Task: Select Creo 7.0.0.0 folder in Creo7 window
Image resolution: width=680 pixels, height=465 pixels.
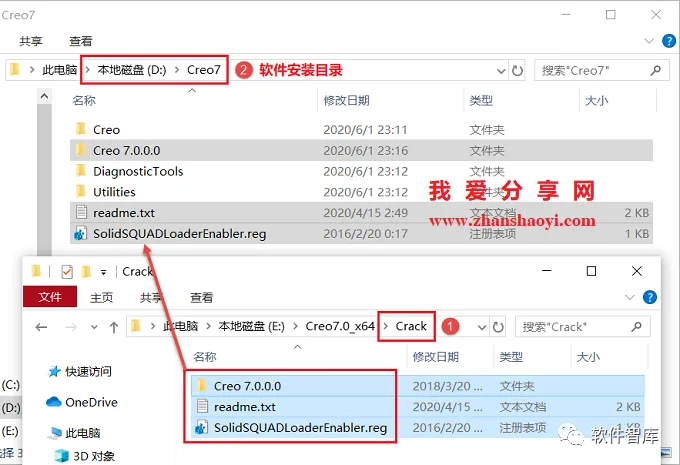Action: [361, 151]
